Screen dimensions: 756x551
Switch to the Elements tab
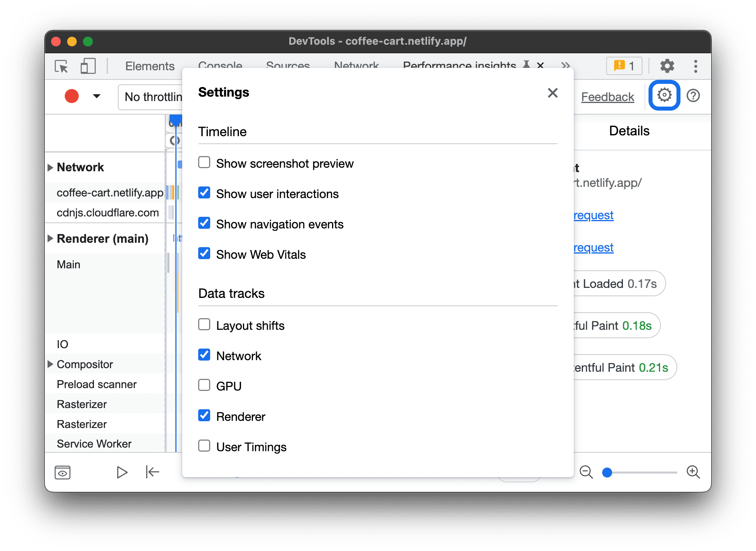coord(150,66)
